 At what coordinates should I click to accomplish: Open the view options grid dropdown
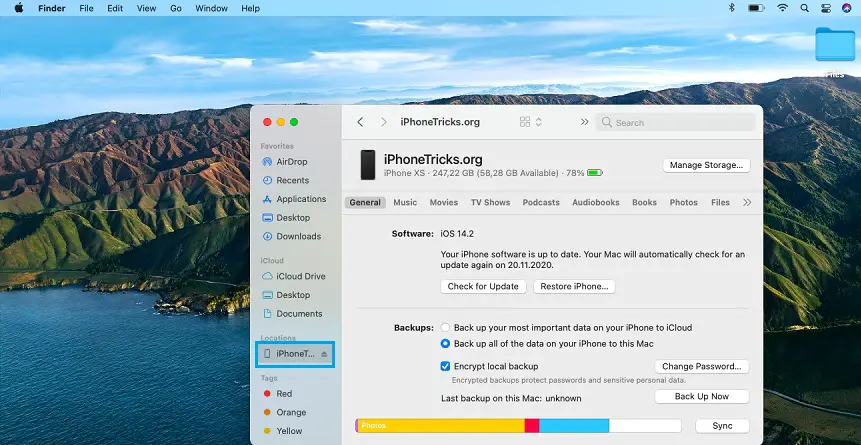pyautogui.click(x=530, y=122)
